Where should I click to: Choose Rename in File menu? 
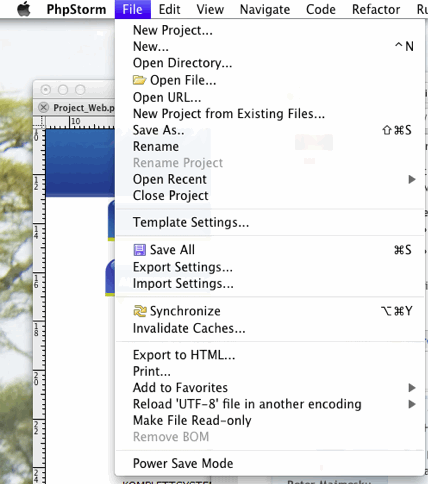270,146
